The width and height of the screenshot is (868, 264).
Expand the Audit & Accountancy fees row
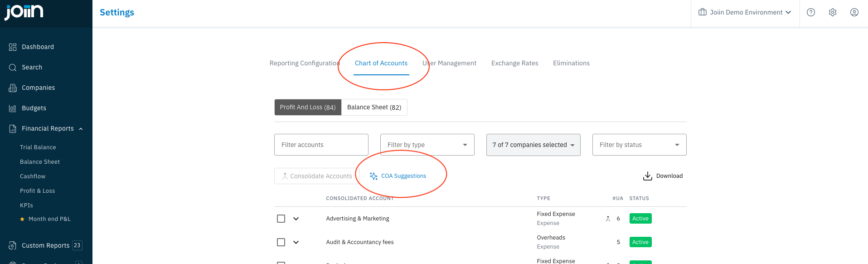[296, 242]
